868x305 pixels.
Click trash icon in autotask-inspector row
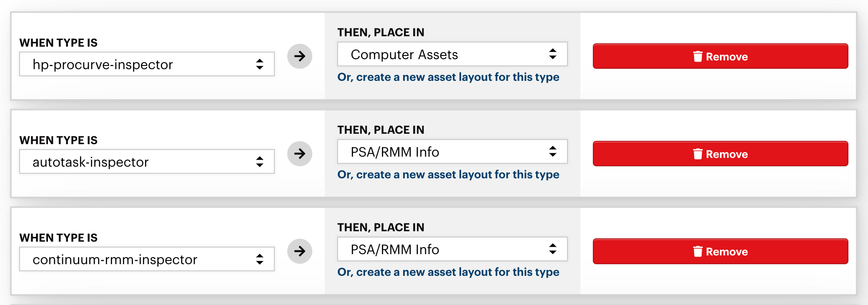click(697, 154)
